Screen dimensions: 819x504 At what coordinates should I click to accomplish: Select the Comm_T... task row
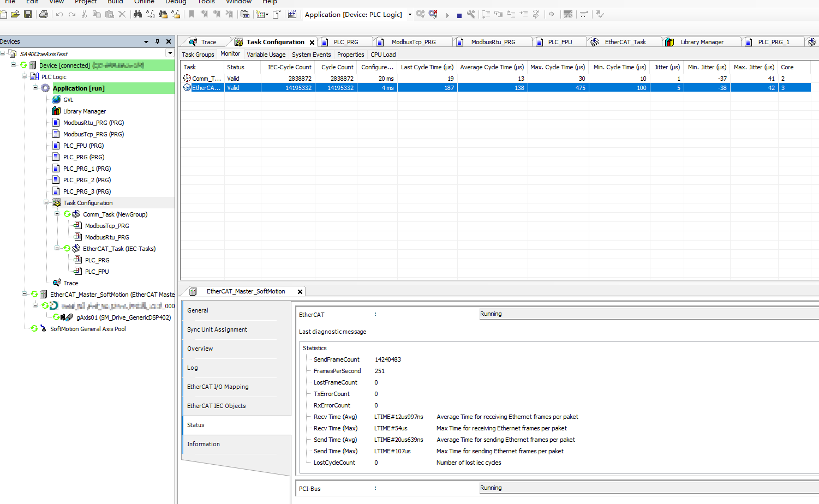tap(495, 79)
